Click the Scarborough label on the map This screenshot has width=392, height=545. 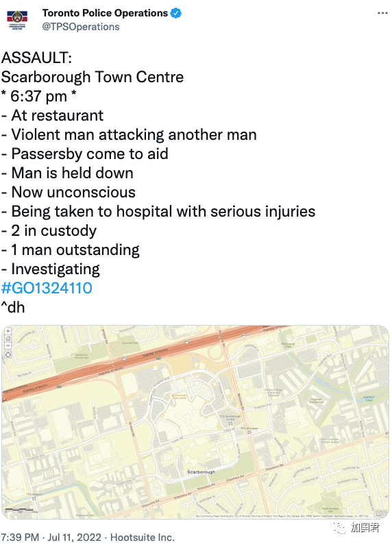201,472
